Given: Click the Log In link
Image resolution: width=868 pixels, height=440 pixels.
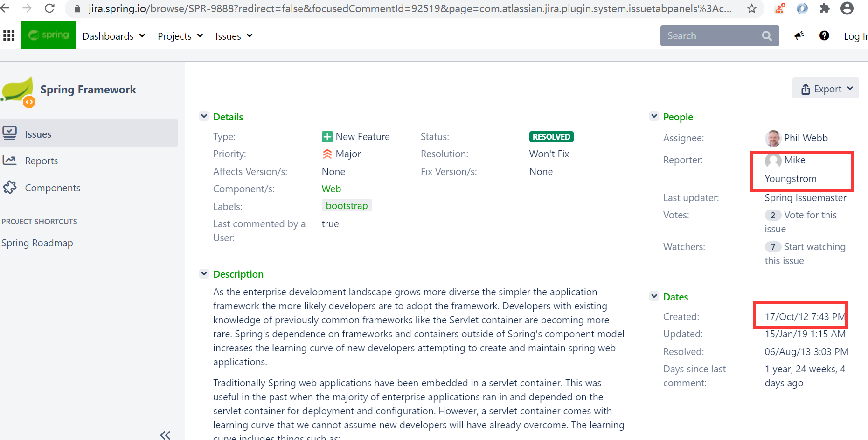Looking at the screenshot, I should 856,36.
